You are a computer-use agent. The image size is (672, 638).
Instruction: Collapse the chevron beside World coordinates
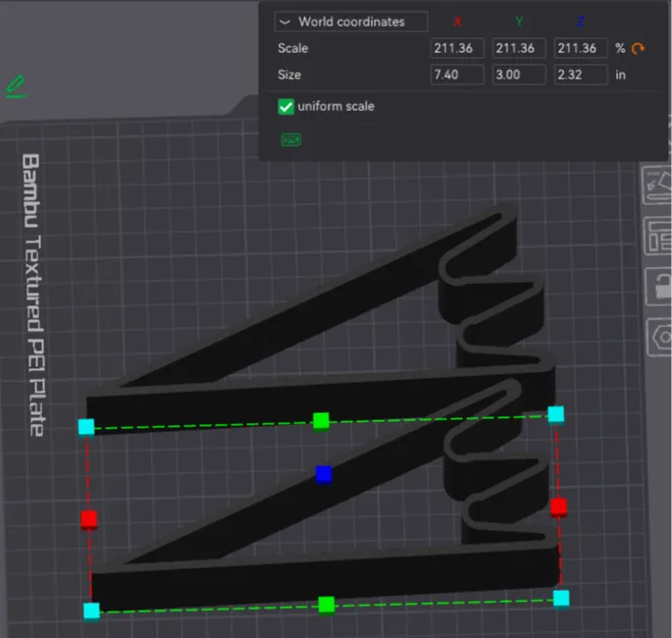[285, 22]
